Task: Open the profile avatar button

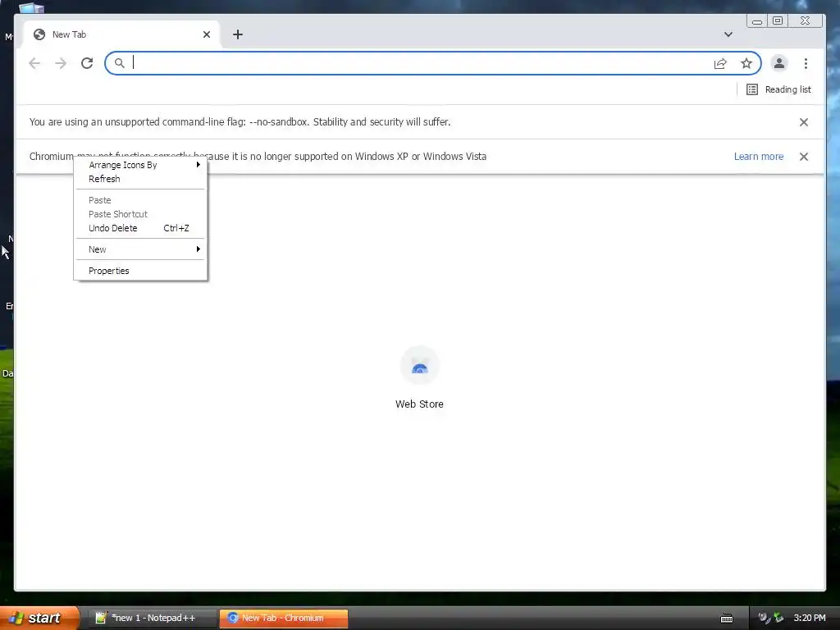Action: click(779, 63)
